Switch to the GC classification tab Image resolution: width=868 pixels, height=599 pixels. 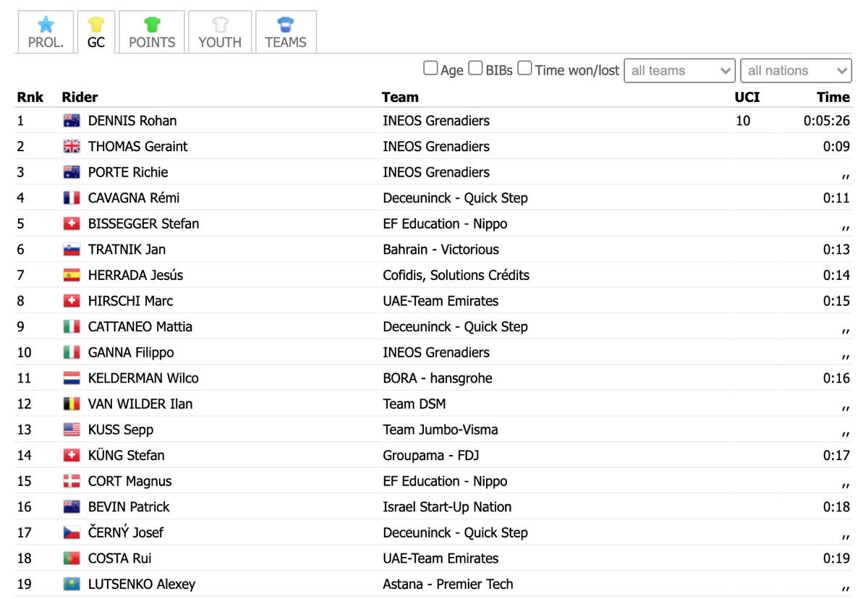pos(96,33)
